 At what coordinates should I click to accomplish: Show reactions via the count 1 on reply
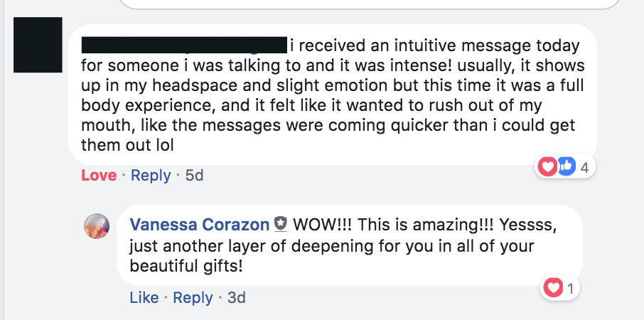pyautogui.click(x=571, y=289)
